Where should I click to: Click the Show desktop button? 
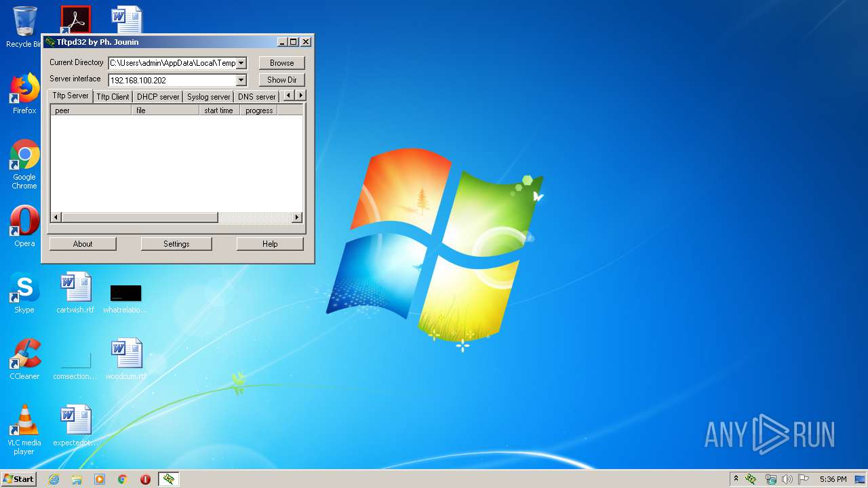click(861, 479)
